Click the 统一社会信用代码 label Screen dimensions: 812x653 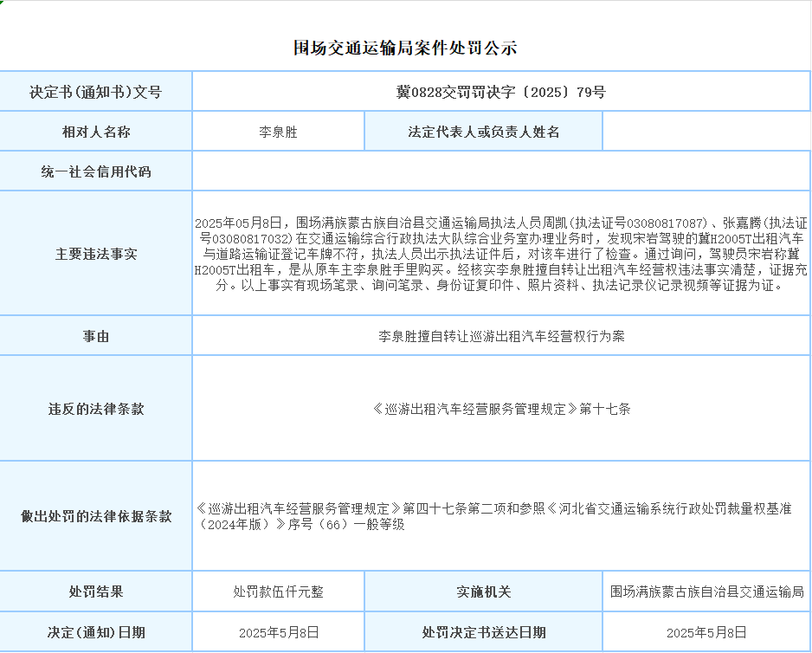coord(96,171)
